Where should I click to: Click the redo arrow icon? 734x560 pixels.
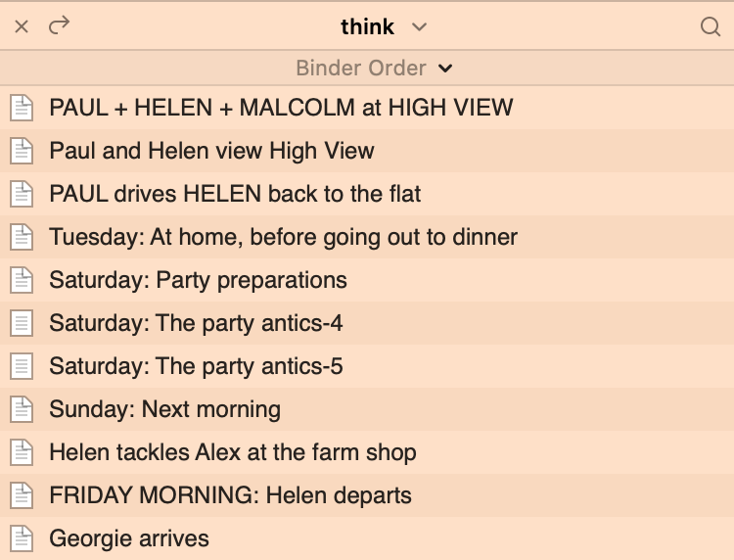point(59,25)
